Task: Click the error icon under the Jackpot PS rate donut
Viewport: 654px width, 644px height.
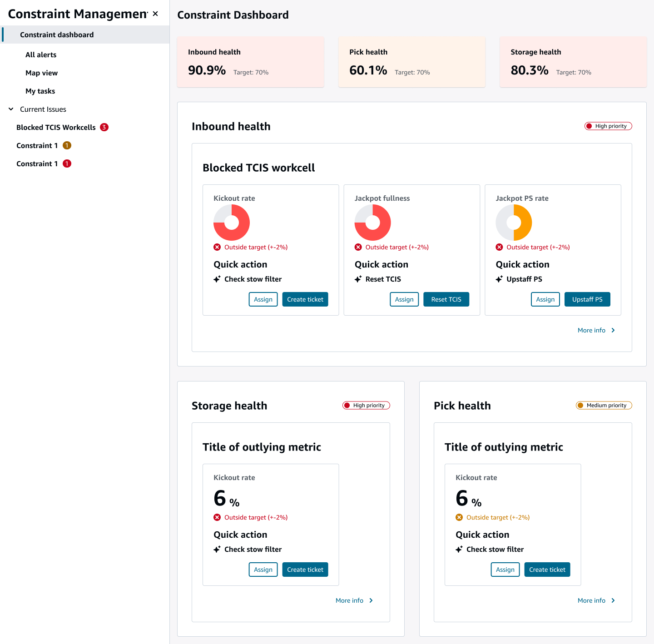Action: tap(499, 247)
